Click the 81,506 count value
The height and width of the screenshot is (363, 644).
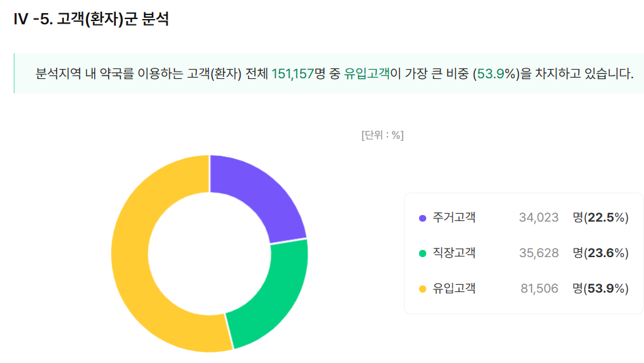[x=539, y=288]
